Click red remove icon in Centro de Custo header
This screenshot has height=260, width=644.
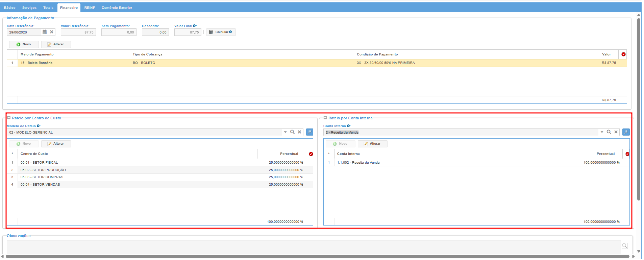311,154
